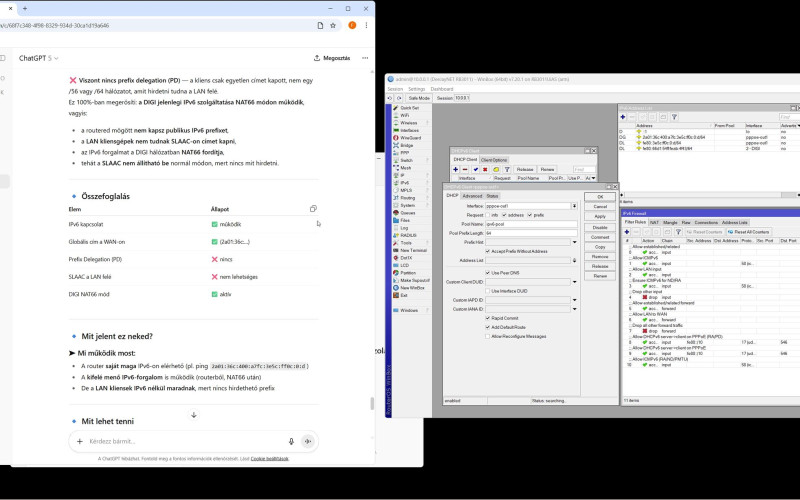The image size is (800, 500).
Task: Click Disable button in DHCPv6 client dialog
Action: (x=600, y=228)
